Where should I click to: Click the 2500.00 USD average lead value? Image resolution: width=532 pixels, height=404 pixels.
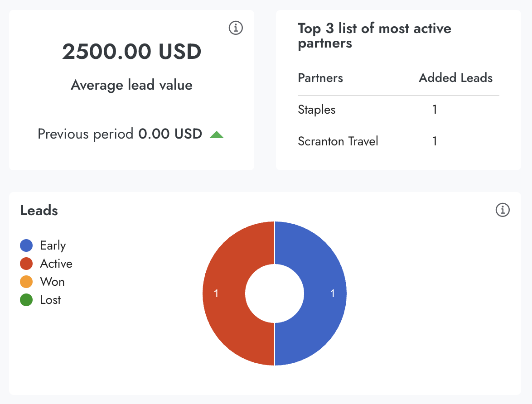click(x=131, y=51)
